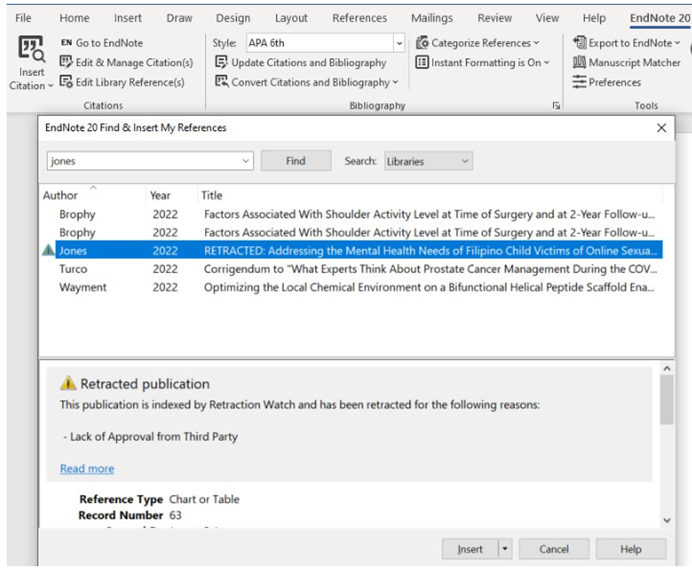Screen dimensions: 692x570
Task: Open the Insert button split arrow
Action: [505, 549]
